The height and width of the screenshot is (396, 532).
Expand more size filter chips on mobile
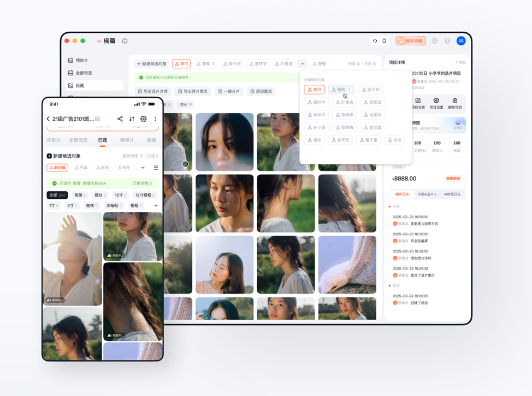tap(156, 206)
